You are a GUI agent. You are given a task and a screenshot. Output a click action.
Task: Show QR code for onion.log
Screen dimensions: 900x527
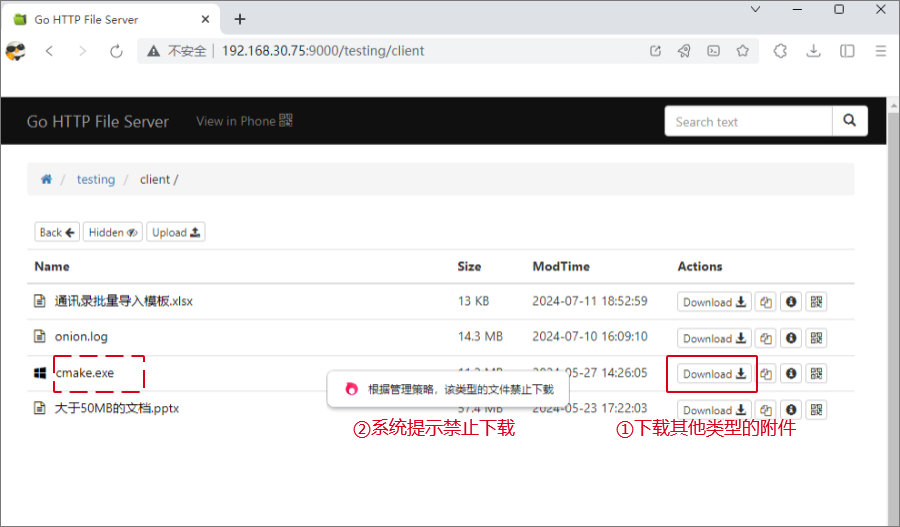point(816,338)
